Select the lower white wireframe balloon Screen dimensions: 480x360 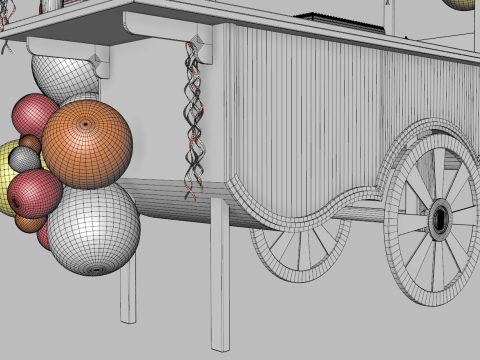94,230
